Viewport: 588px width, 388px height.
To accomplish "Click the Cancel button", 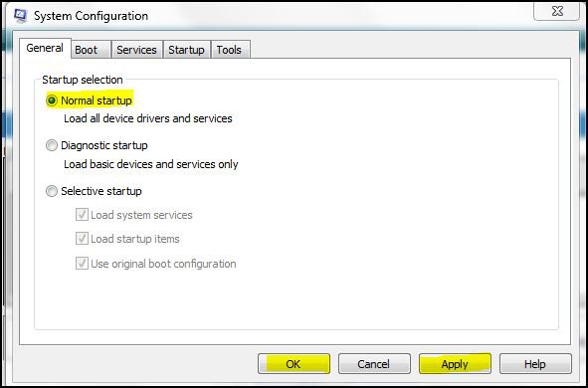I will (x=374, y=364).
